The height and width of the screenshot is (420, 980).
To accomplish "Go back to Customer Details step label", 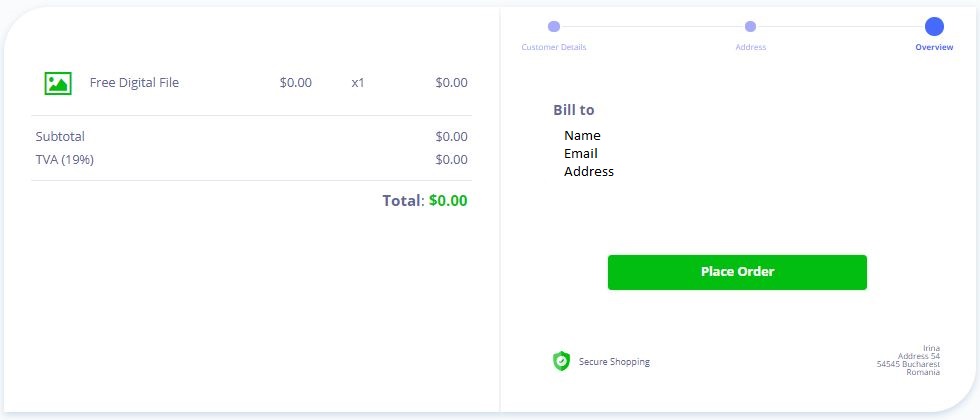I will [554, 47].
